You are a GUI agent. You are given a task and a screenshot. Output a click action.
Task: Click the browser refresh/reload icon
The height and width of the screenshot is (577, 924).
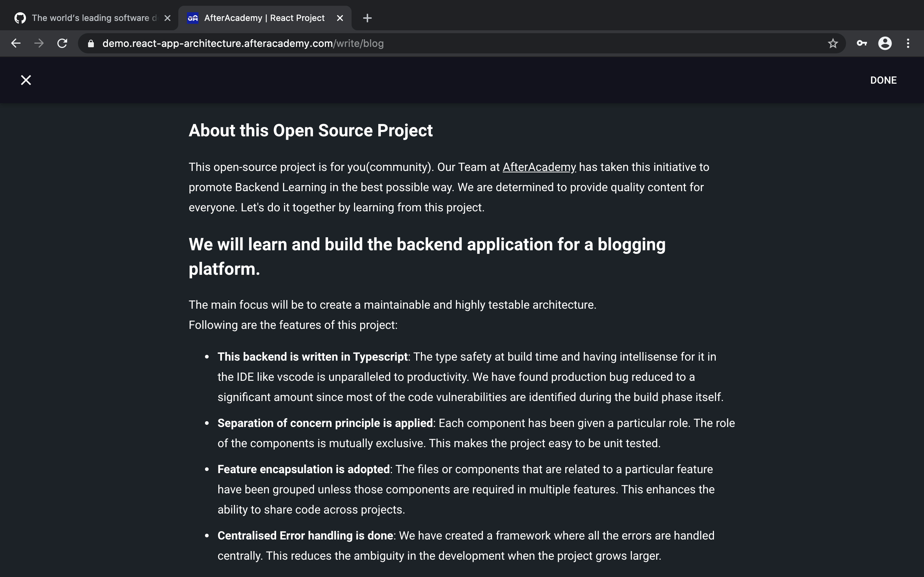(x=62, y=43)
